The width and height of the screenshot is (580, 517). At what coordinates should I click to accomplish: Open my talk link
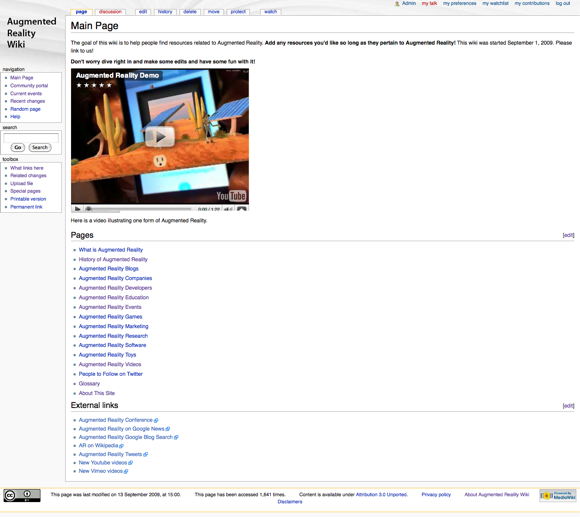tap(429, 3)
